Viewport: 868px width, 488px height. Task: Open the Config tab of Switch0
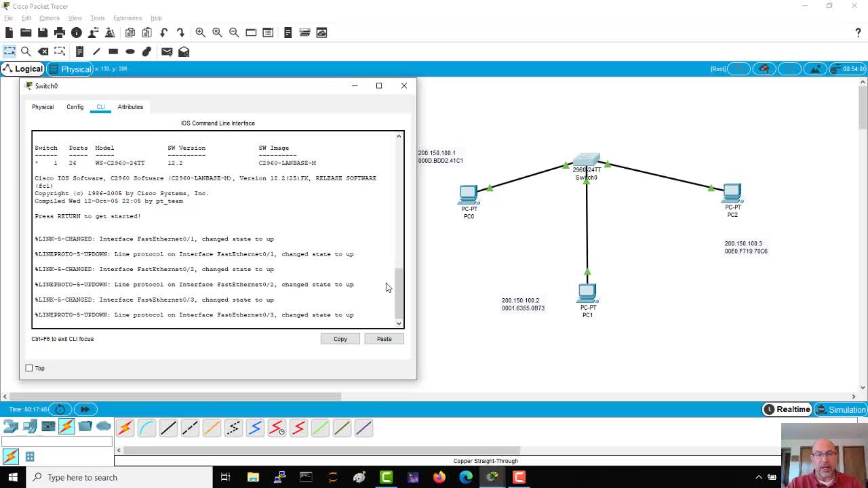75,106
